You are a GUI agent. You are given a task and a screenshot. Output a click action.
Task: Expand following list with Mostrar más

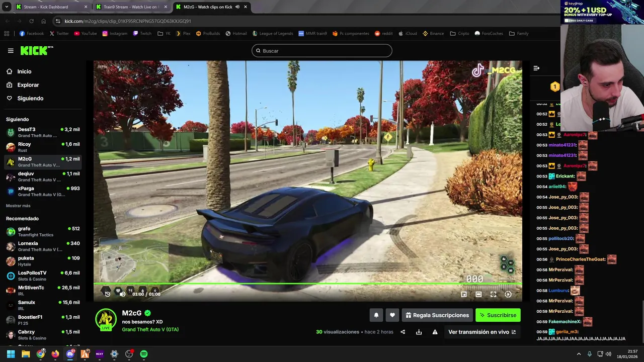pyautogui.click(x=18, y=206)
